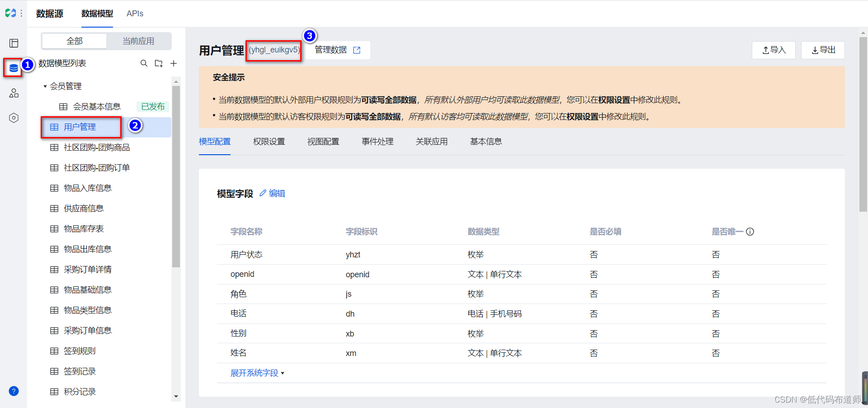Click the table icon of 签到规则

coord(54,351)
